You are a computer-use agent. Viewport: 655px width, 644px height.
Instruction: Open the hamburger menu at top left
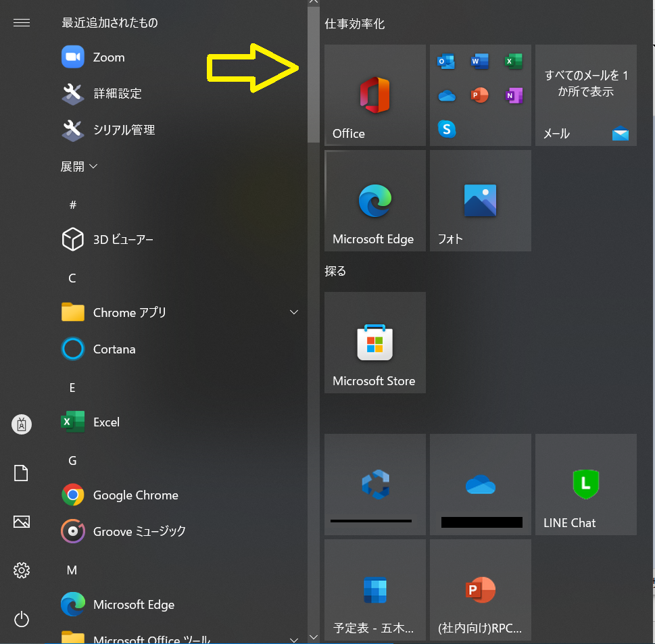click(x=22, y=22)
